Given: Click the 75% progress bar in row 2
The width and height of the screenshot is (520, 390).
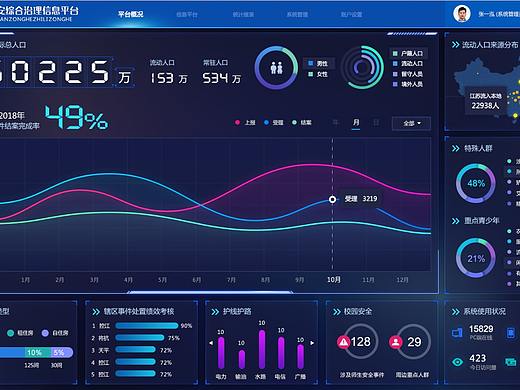Looking at the screenshot, I should [x=140, y=338].
